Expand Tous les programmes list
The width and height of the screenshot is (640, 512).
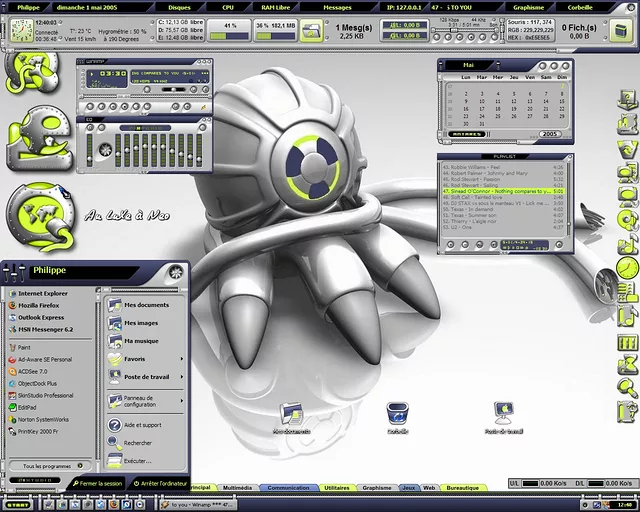(48, 466)
